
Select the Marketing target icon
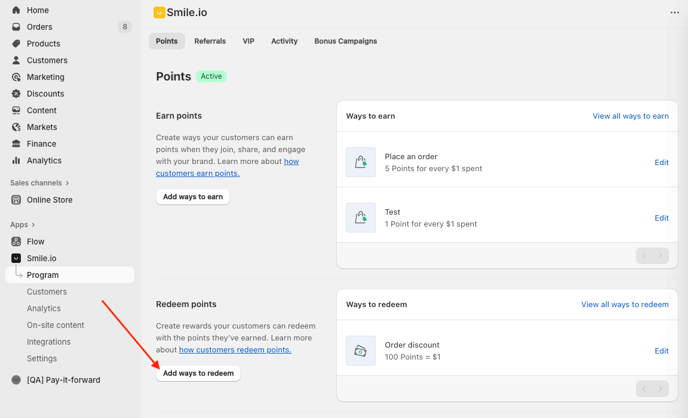(x=16, y=77)
